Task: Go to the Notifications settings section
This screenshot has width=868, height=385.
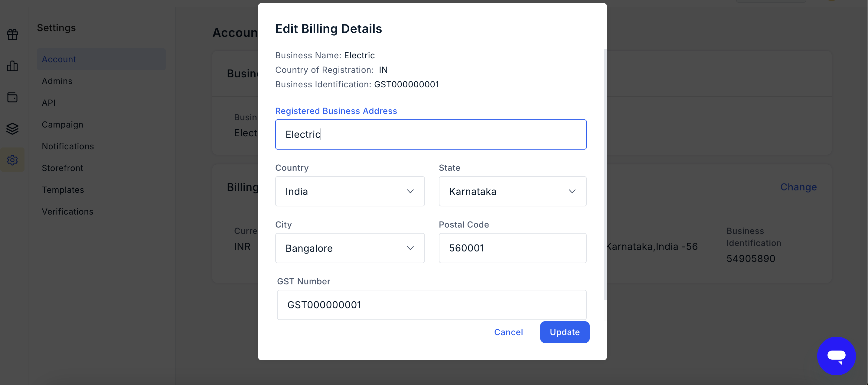Action: pos(68,146)
